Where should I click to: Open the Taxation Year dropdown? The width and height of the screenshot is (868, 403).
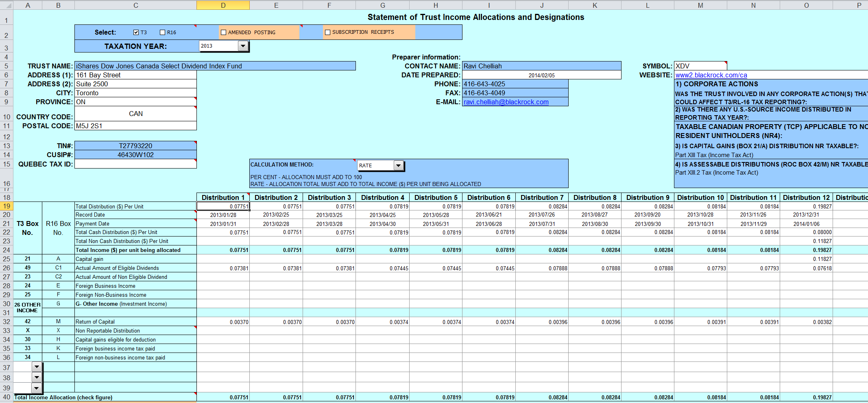243,46
